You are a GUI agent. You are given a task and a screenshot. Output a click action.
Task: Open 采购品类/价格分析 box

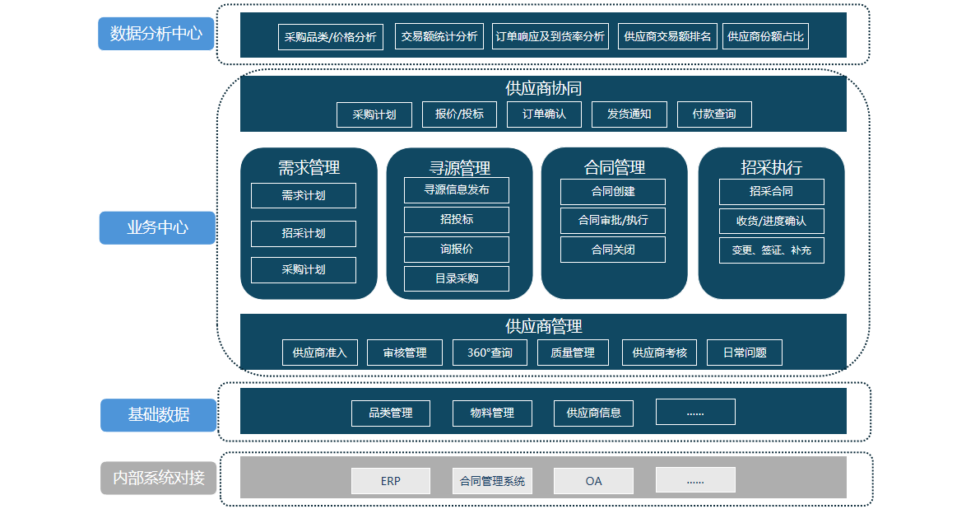click(x=330, y=37)
